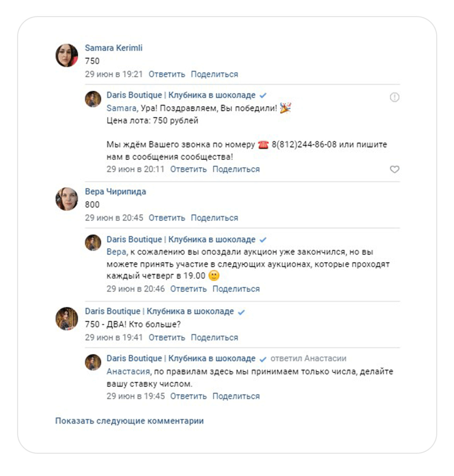Report the winner announcement comment

pos(394,97)
